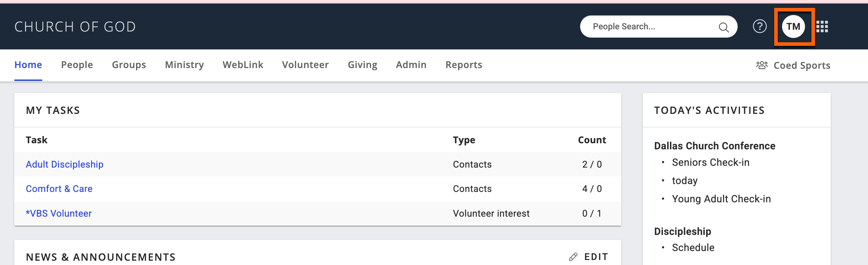This screenshot has height=265, width=868.
Task: Select the Volunteer tab
Action: pos(305,65)
